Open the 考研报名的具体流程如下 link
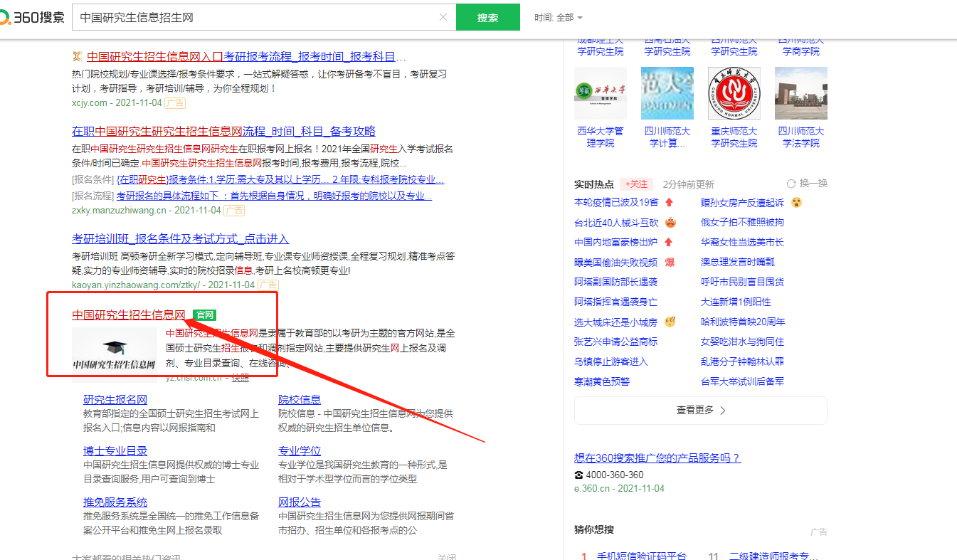The width and height of the screenshot is (957, 560). coord(274,196)
